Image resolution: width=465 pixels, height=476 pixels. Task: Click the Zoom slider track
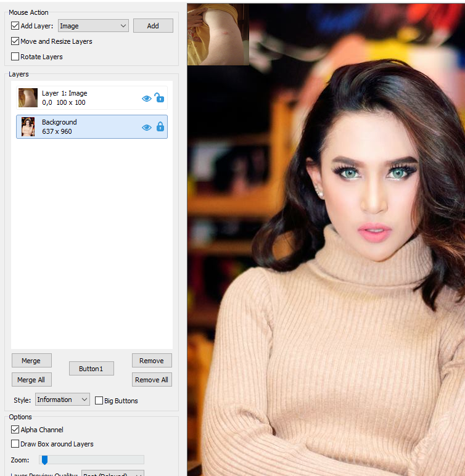(91, 459)
